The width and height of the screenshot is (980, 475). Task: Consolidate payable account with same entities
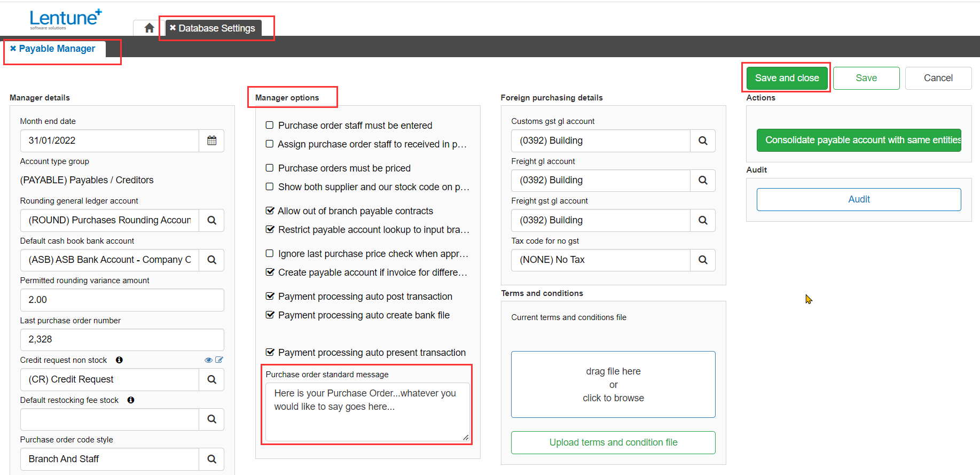pos(859,140)
